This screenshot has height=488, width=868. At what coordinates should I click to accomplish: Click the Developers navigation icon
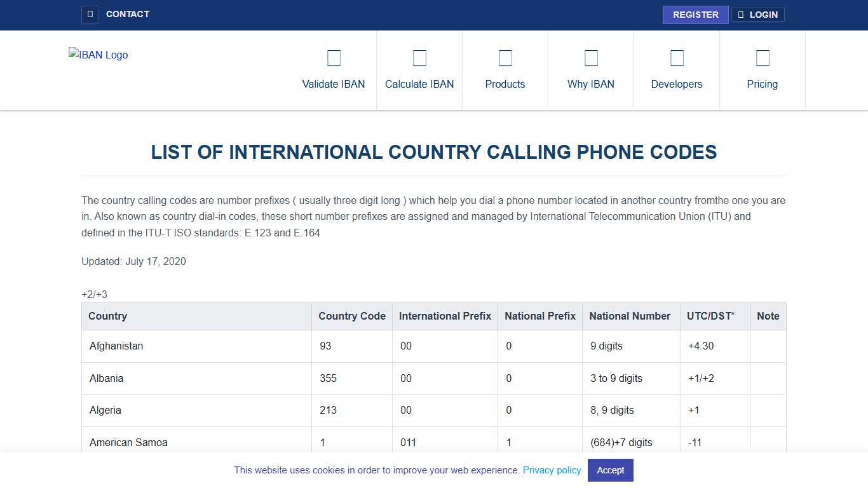pos(677,57)
